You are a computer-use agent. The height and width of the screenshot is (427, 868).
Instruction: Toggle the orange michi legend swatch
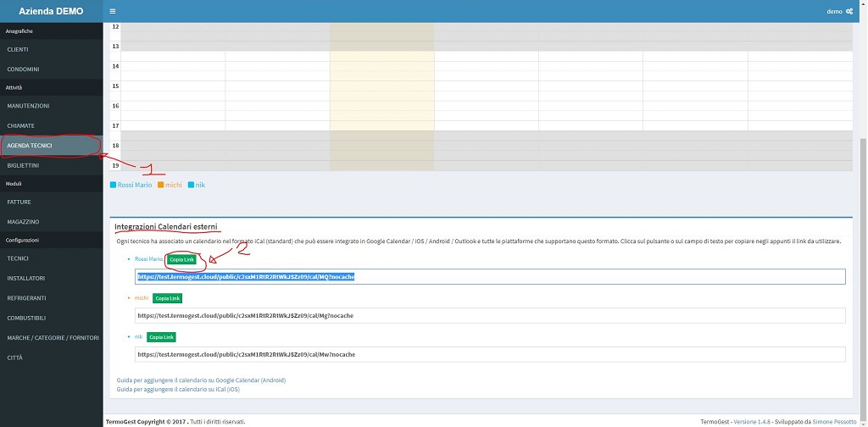click(160, 185)
